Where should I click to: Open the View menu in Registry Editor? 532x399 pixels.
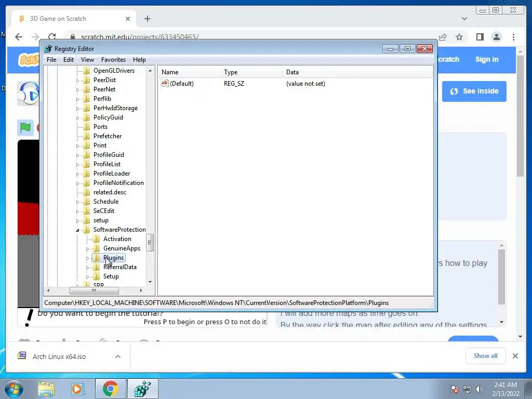87,60
